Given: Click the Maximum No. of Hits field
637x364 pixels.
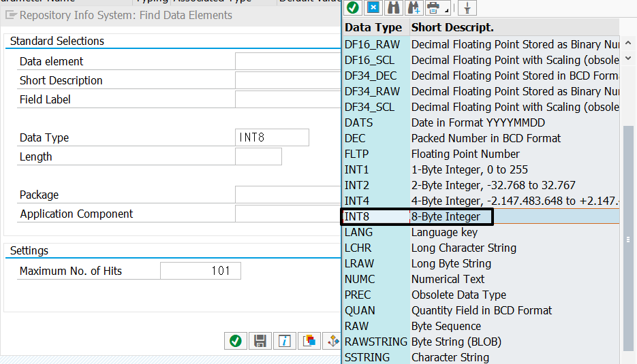Looking at the screenshot, I should [x=200, y=271].
